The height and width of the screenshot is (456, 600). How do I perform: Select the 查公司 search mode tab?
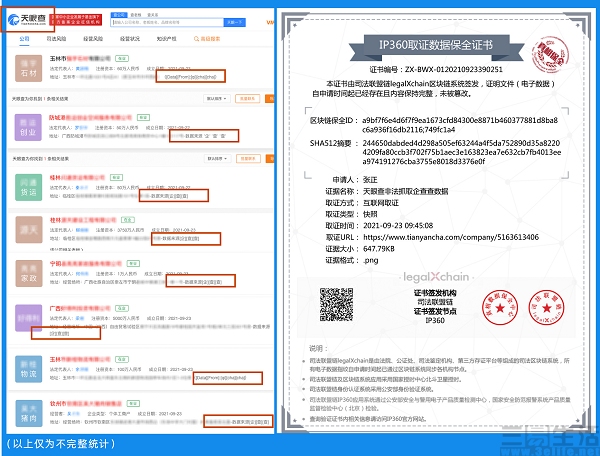[118, 15]
